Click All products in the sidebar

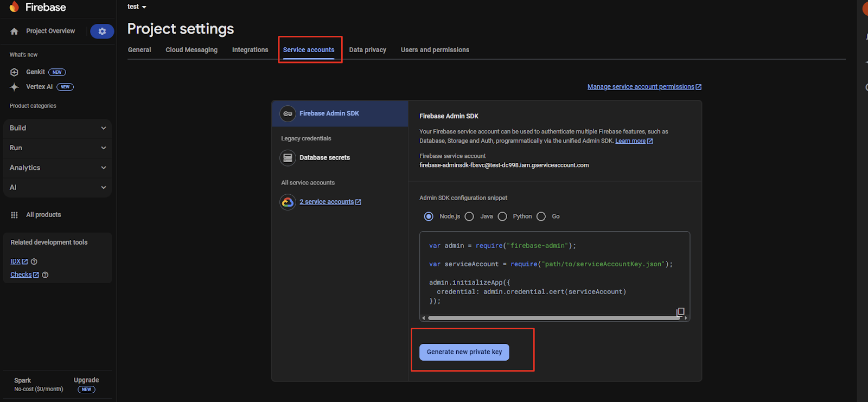pyautogui.click(x=43, y=215)
